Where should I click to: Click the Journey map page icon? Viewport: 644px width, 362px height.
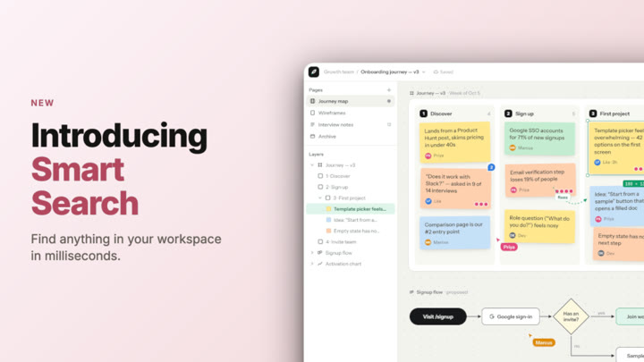[x=312, y=101]
